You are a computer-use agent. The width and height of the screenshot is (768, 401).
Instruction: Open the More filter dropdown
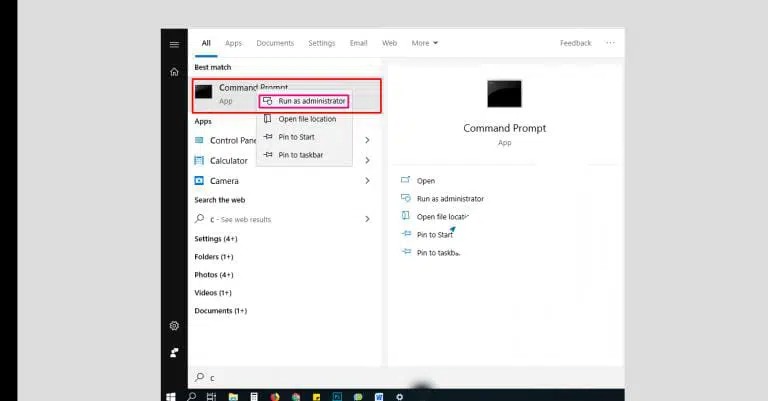coord(425,43)
